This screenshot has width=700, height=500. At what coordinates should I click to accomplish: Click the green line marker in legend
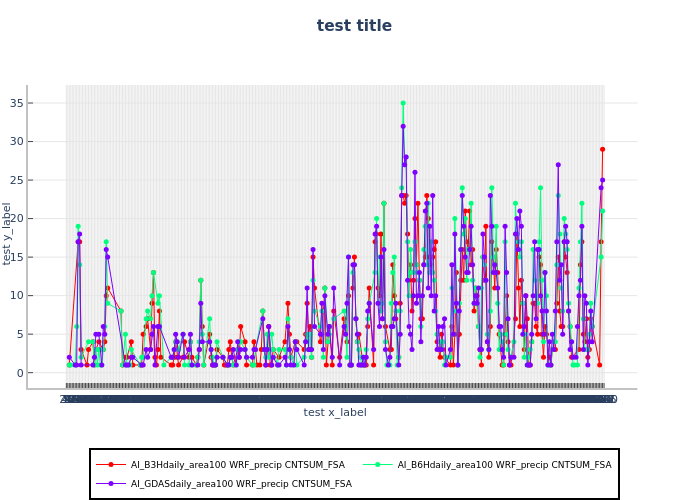[x=377, y=464]
